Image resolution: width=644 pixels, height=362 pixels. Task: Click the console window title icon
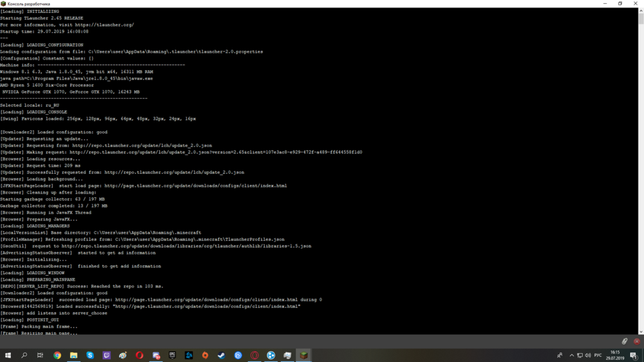point(3,4)
